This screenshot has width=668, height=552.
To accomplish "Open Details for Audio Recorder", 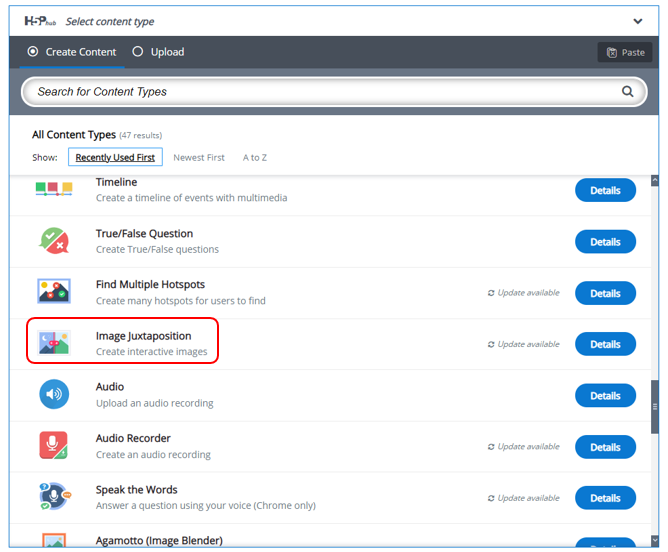I will (605, 447).
